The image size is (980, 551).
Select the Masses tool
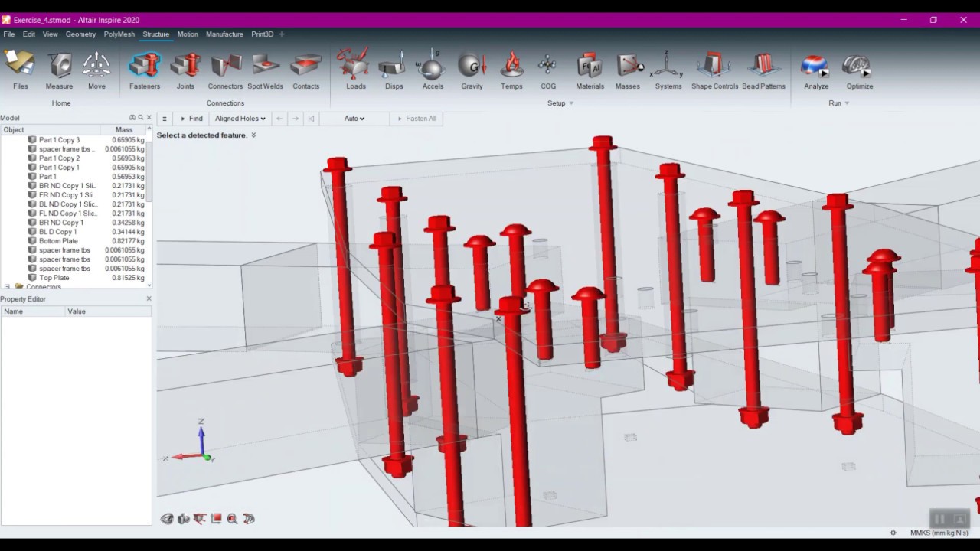(628, 70)
